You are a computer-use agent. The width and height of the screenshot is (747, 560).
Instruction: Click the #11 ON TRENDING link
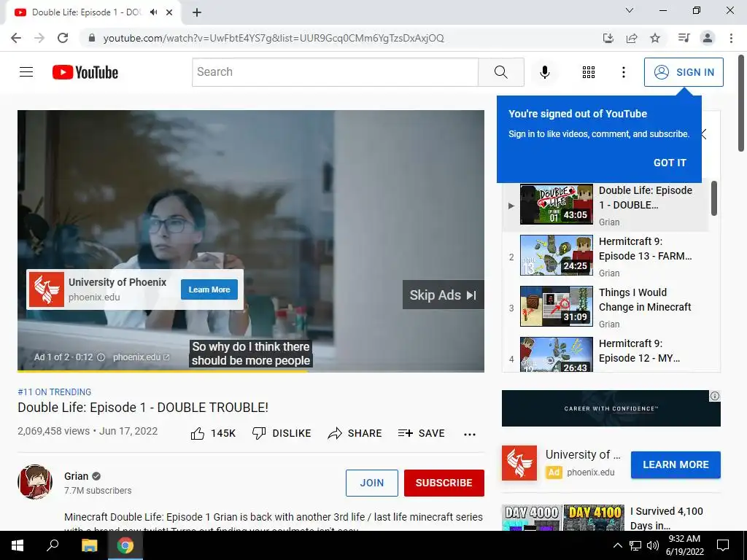pos(54,392)
